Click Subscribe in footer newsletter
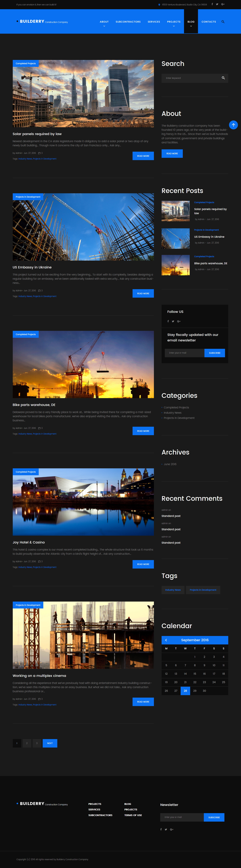 pyautogui.click(x=214, y=817)
